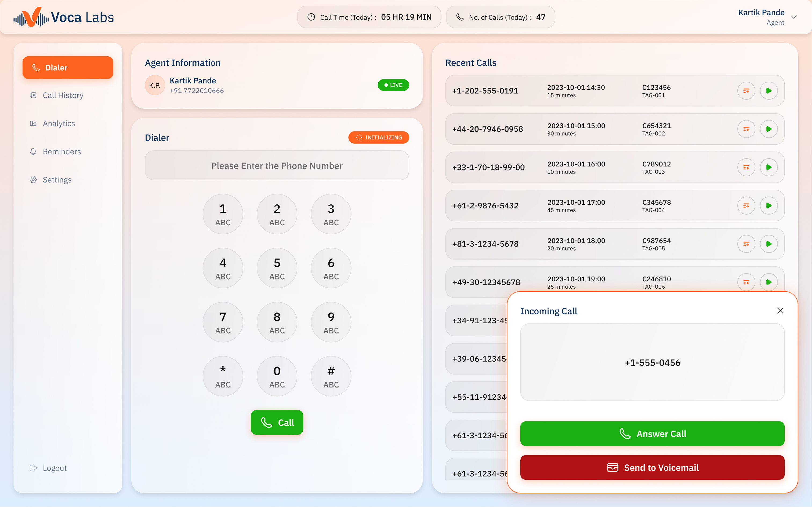Viewport: 812px width, 507px height.
Task: Click the Voca Labs logo
Action: [x=64, y=17]
